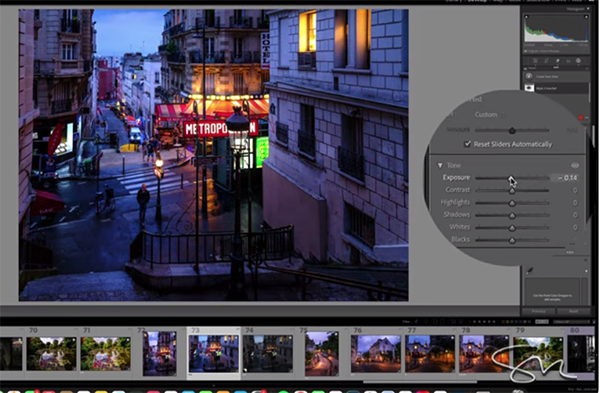Pick the Point Color eyedropper tool
Screen dimensions: 600x393
(530, 271)
